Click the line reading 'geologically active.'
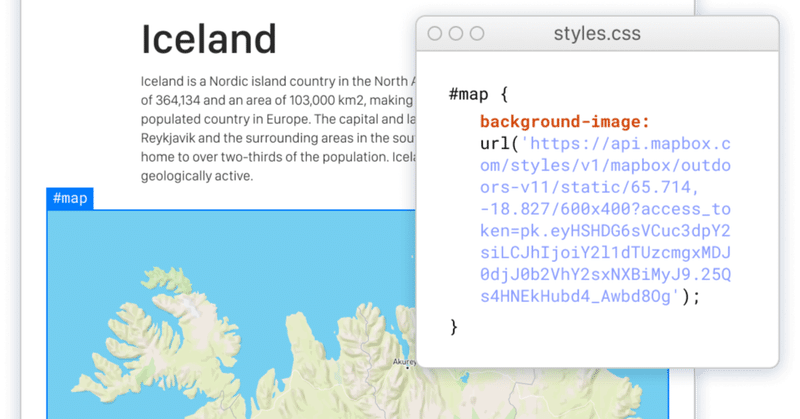800x419 pixels. 197,176
